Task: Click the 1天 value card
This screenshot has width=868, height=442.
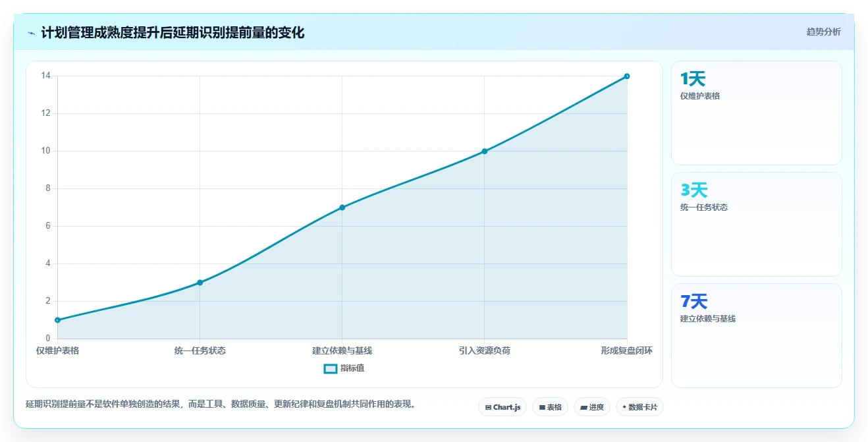Action: coord(757,113)
